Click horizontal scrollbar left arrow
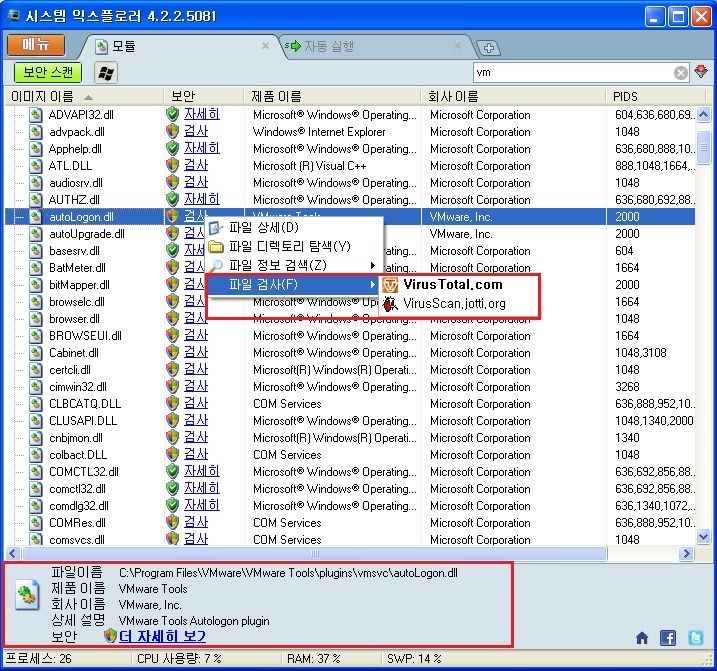717x671 pixels. click(x=12, y=553)
